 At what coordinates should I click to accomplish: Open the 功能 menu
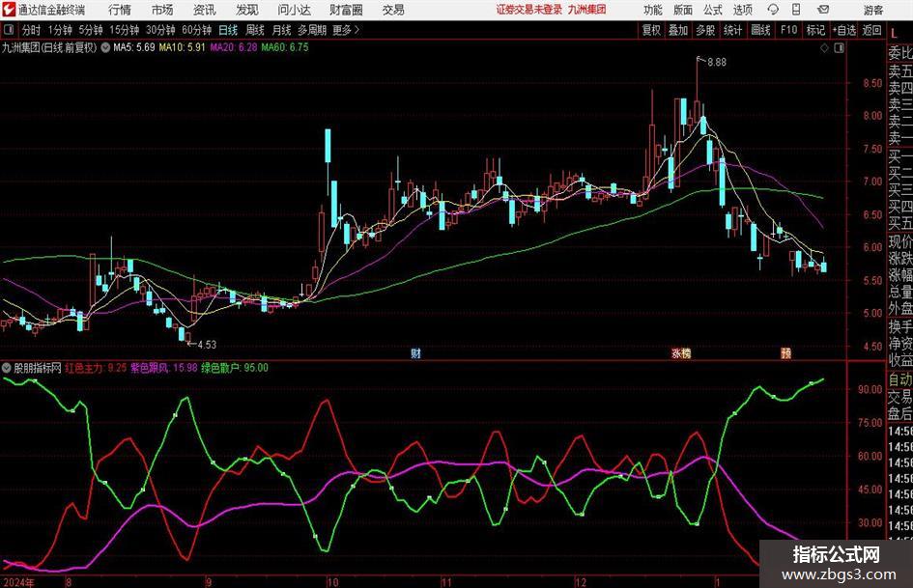pos(653,10)
